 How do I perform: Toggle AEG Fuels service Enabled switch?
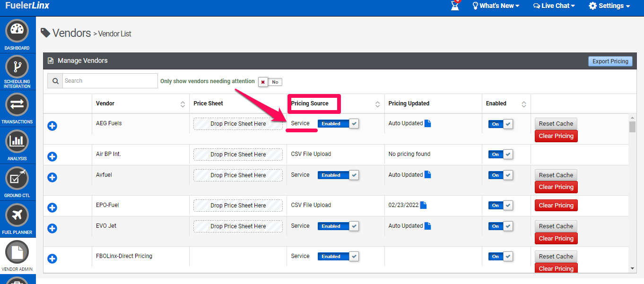(338, 124)
